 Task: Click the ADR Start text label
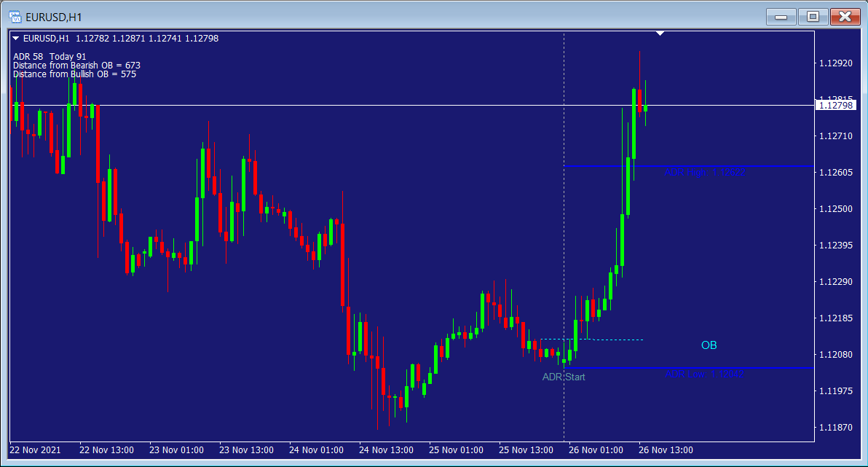pos(564,377)
